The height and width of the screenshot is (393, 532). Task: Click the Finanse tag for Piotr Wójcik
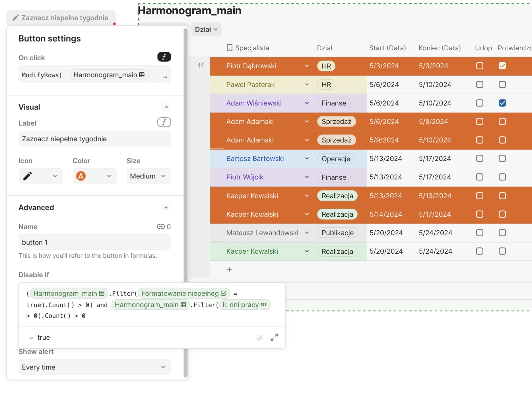[334, 177]
